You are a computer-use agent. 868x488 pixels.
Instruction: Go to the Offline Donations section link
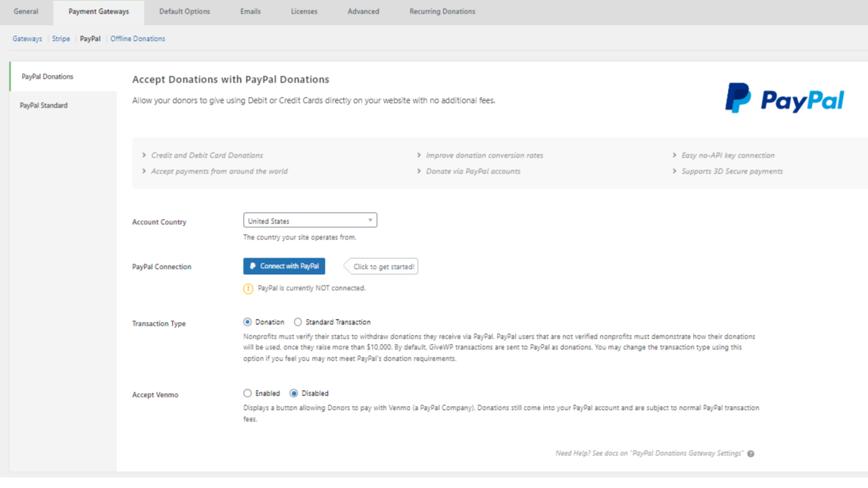(137, 39)
